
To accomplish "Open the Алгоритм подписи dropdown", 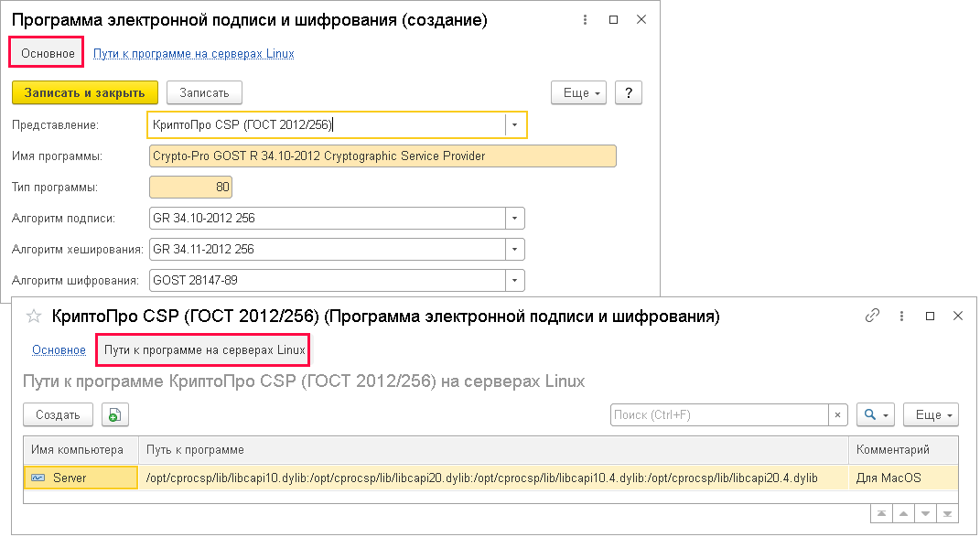I will point(514,218).
